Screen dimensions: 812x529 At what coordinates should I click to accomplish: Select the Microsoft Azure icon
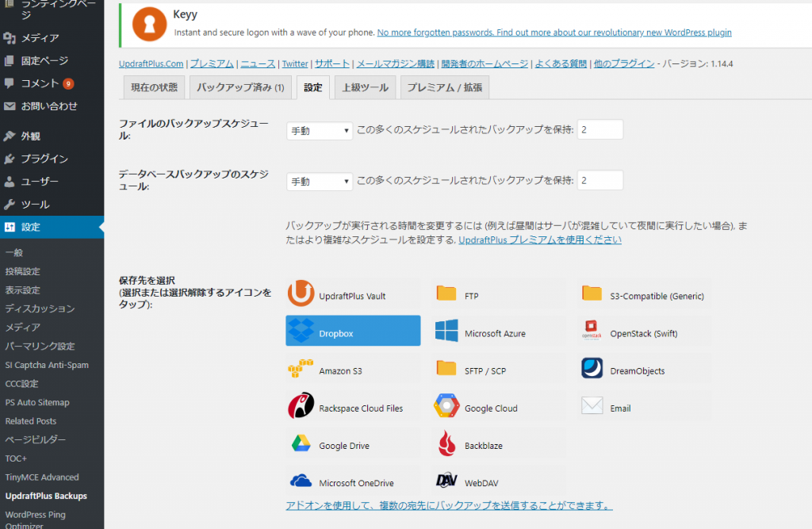pos(446,331)
